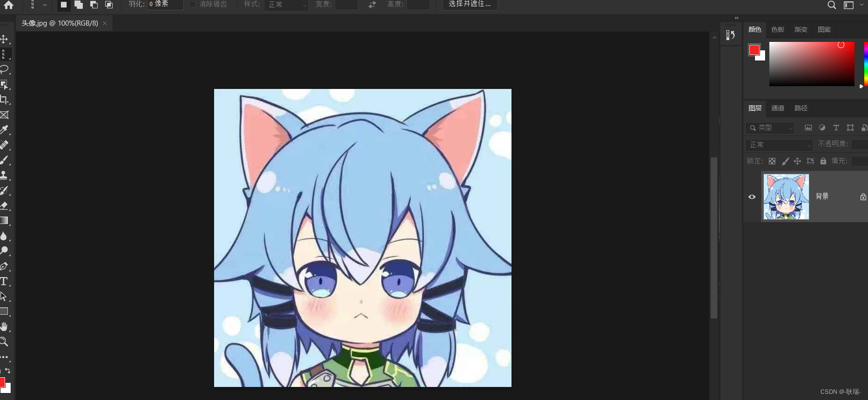Choose Intersect with Selection mode
This screenshot has width=868, height=400.
(109, 5)
